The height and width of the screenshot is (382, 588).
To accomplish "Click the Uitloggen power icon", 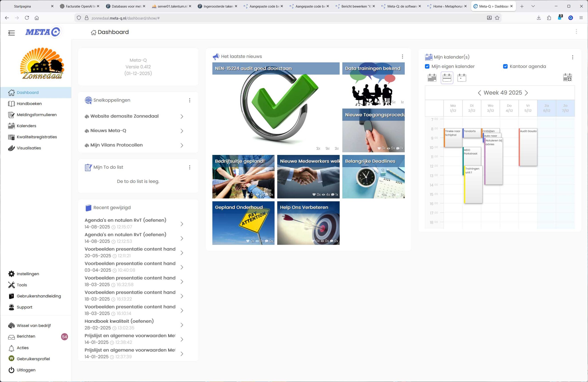I will pyautogui.click(x=11, y=370).
